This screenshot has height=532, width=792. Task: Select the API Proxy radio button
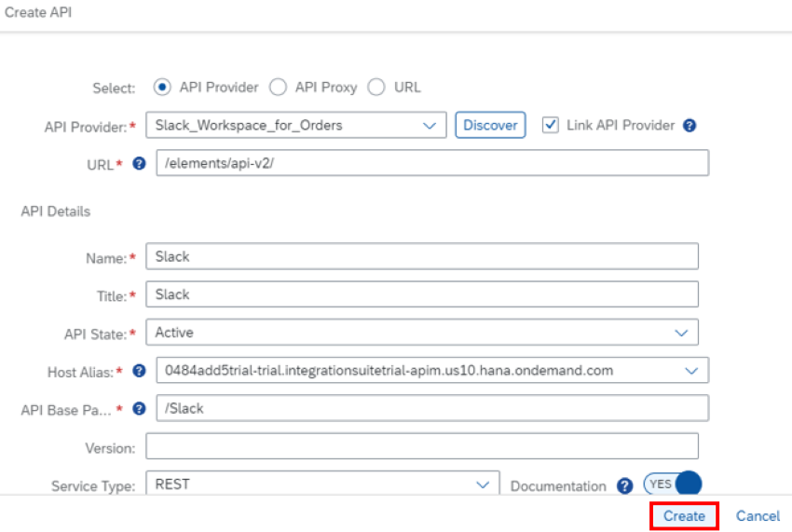pyautogui.click(x=278, y=87)
